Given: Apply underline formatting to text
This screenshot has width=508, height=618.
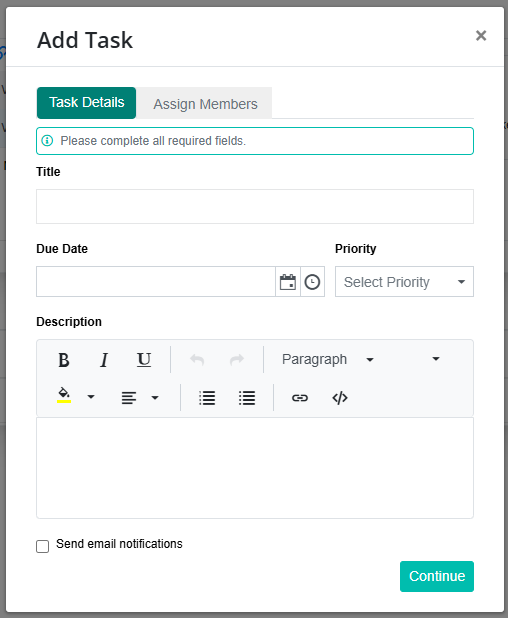Looking at the screenshot, I should click(144, 360).
